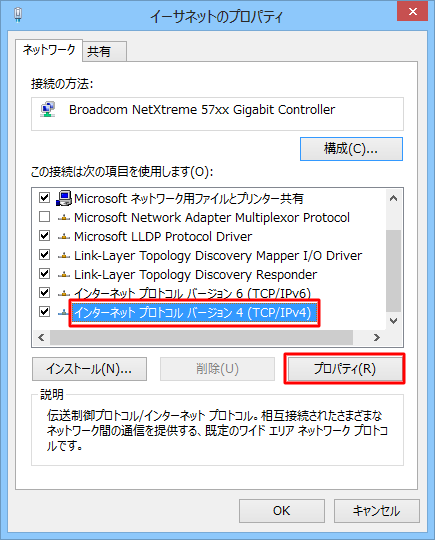Click the キャンセル button
435x540 pixels.
click(377, 511)
